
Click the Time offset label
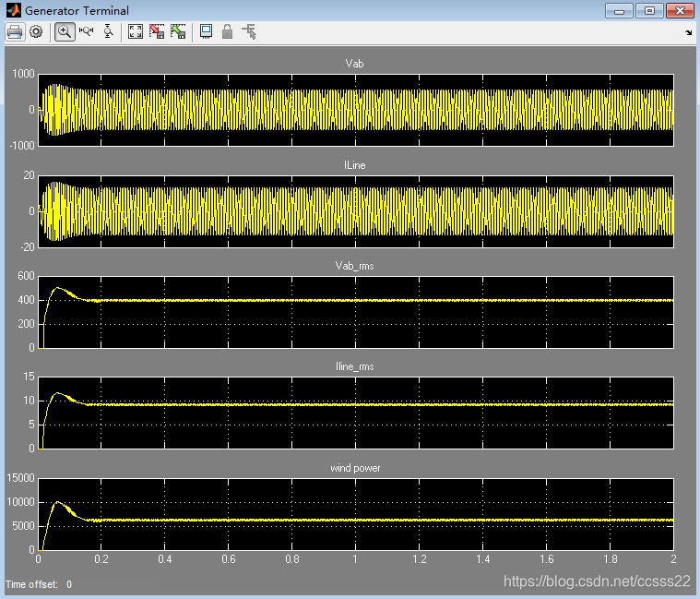coord(31,584)
